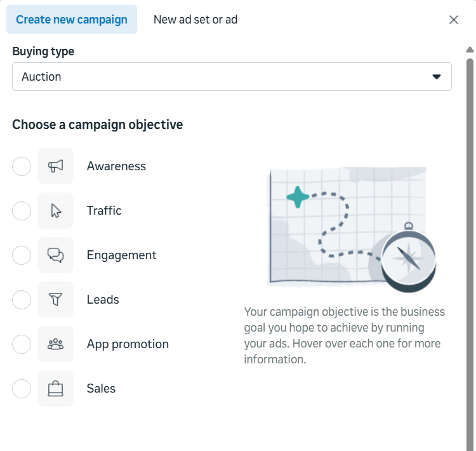Viewport: 476px width, 451px height.
Task: Select the Awareness radio button
Action: click(22, 166)
